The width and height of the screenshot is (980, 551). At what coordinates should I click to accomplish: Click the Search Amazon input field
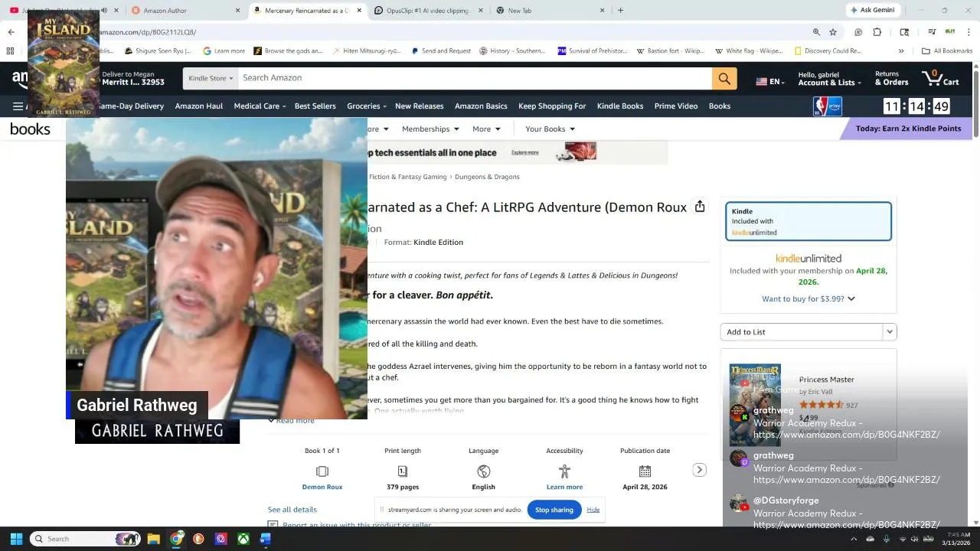(475, 78)
